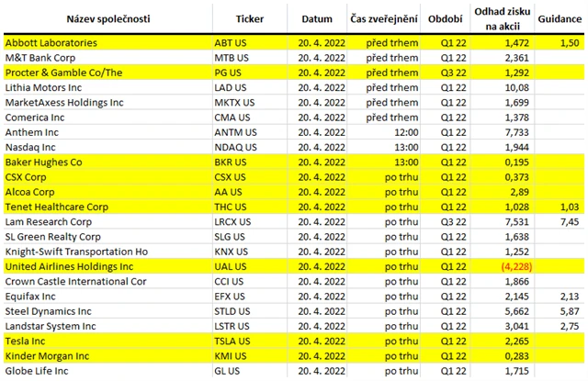
Task: Click the Název společnosti column header
Action: click(x=107, y=18)
